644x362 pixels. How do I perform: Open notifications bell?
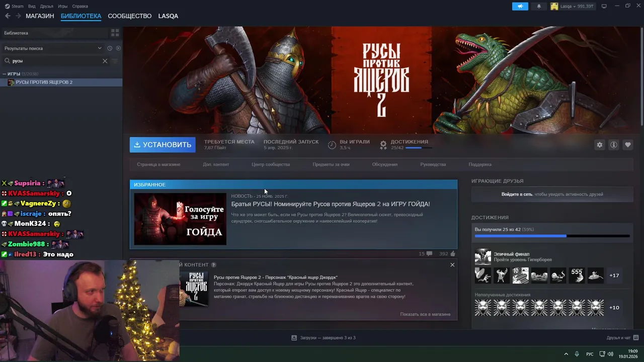click(539, 6)
